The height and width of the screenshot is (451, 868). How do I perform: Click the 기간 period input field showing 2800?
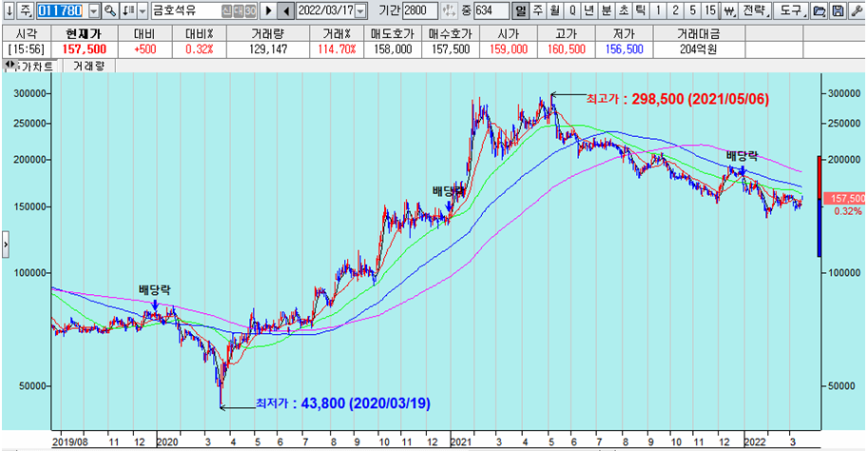(419, 10)
